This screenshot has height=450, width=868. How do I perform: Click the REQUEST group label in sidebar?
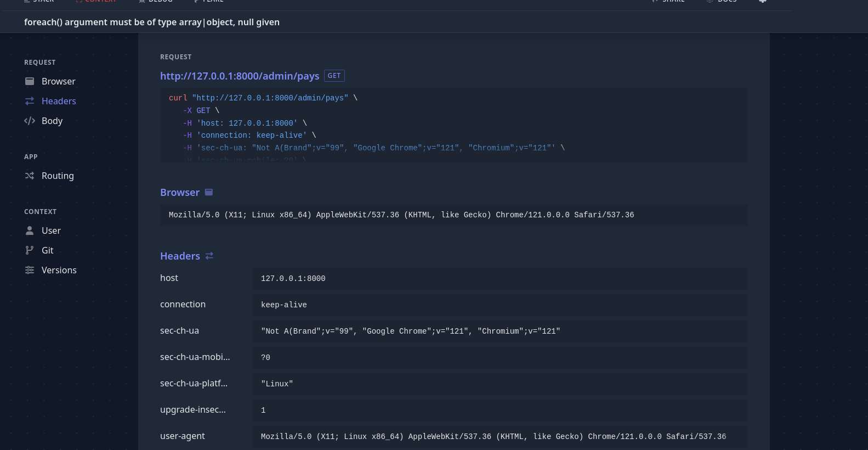click(x=40, y=63)
